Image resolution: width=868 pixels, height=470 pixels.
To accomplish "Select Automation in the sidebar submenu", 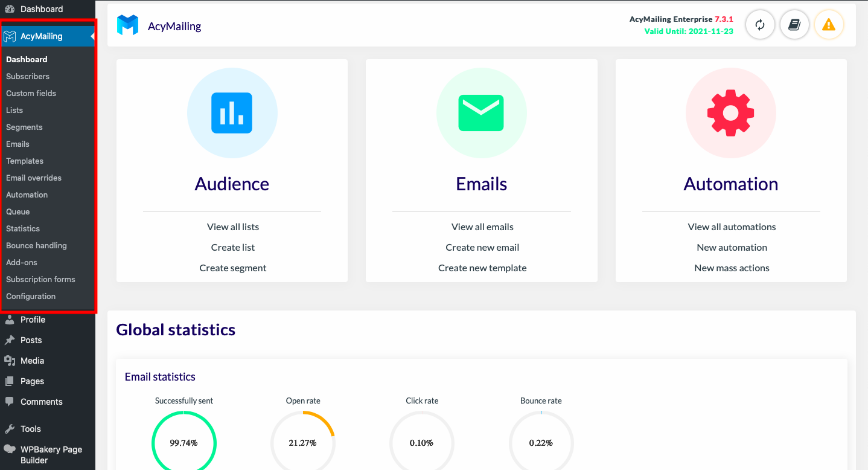I will pos(27,195).
